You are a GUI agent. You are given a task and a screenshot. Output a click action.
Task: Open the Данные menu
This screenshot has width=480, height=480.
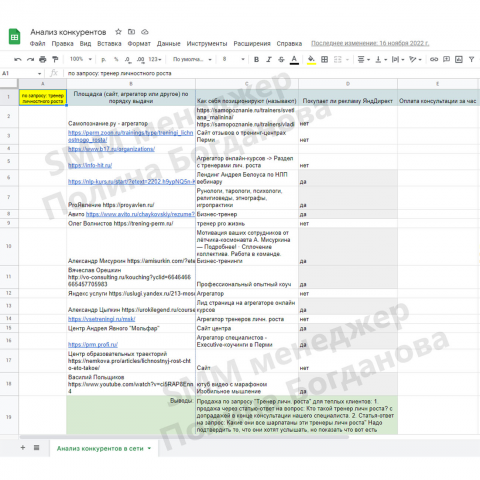click(169, 44)
